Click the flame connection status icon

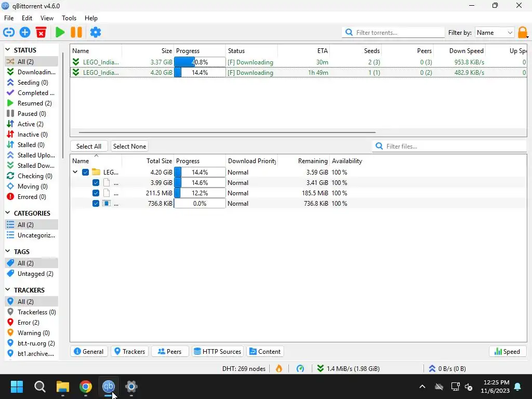coord(279,368)
